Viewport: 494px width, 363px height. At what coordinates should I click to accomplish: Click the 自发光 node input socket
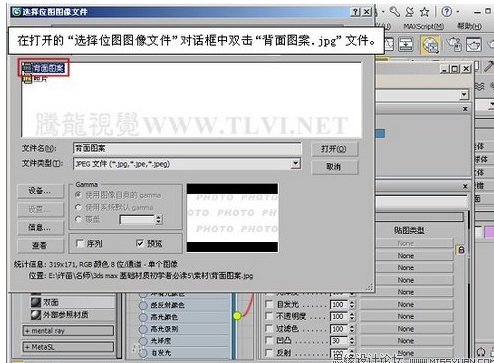click(143, 353)
